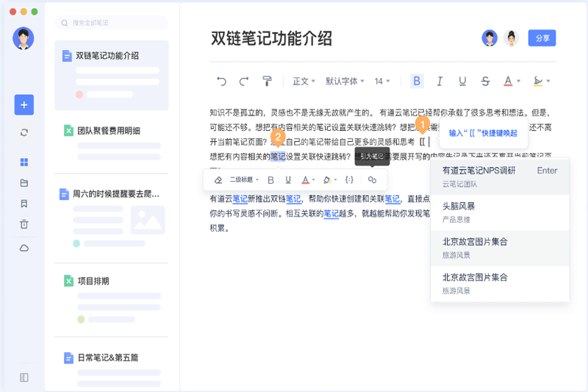
Task: Click the blue 分享 share button
Action: click(x=542, y=38)
